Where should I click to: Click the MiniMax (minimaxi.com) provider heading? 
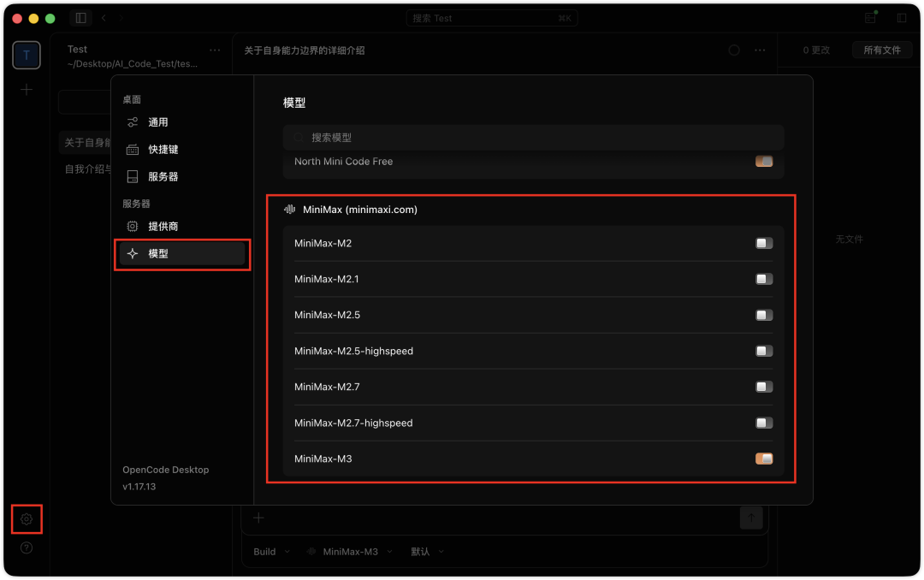360,210
